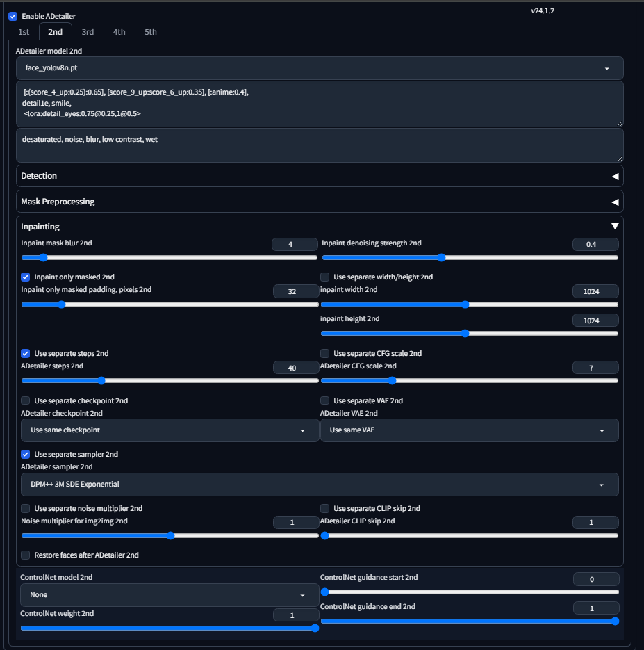Image resolution: width=644 pixels, height=650 pixels.
Task: Switch to the 1st ADetailer tab
Action: [x=24, y=32]
